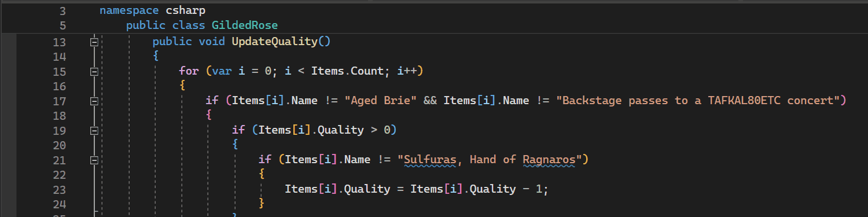Click the underlined word Ragnaros
868x217 pixels.
(x=549, y=160)
